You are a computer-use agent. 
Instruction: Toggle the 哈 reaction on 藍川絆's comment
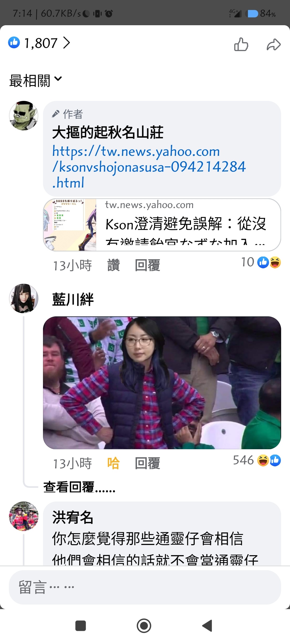pos(114,463)
